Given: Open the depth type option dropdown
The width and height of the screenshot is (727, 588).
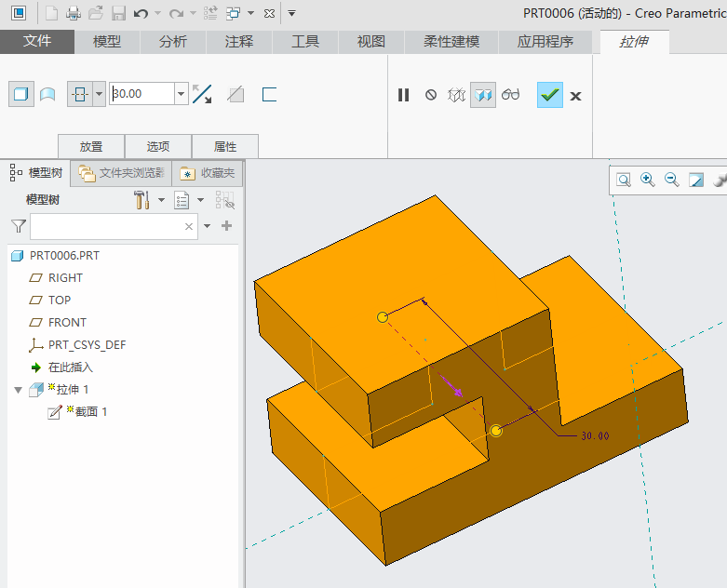Looking at the screenshot, I should pyautogui.click(x=99, y=94).
